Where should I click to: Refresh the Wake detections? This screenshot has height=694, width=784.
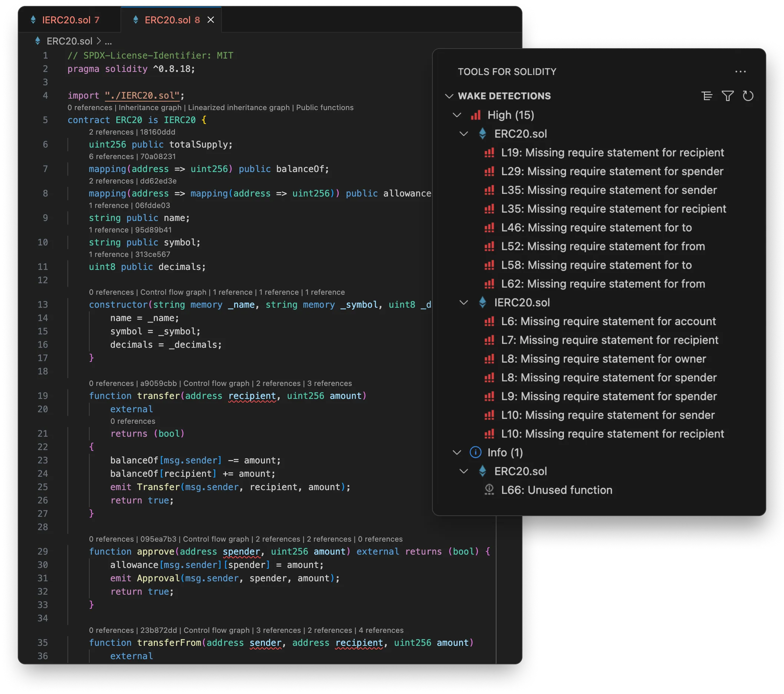[x=748, y=96]
